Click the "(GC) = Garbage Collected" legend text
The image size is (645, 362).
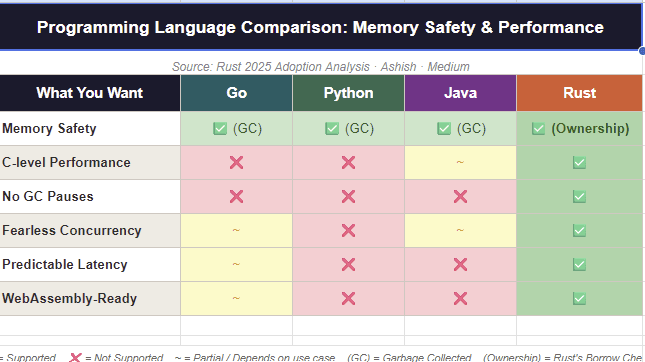pyautogui.click(x=409, y=357)
